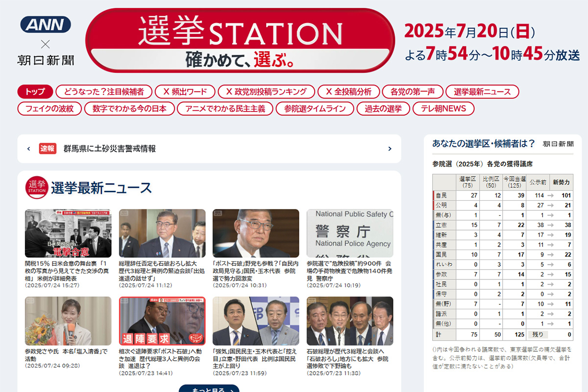Visit the テレ朝NEWS link
This screenshot has height=392, width=588.
coord(443,109)
